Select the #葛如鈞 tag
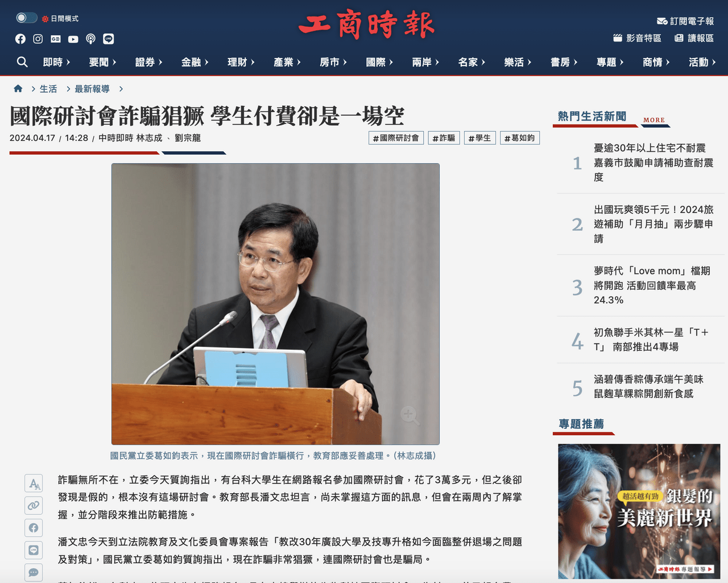Image resolution: width=728 pixels, height=583 pixels. (520, 138)
